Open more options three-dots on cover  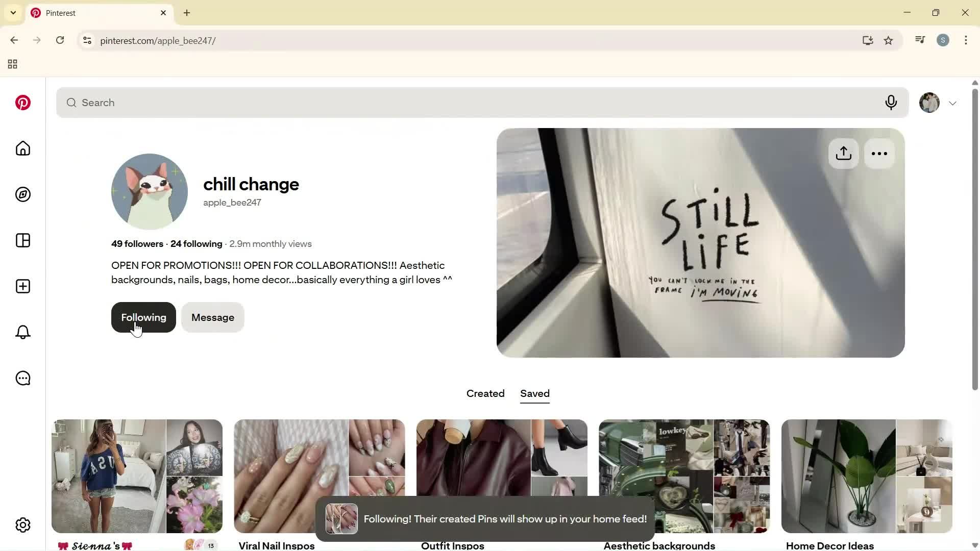879,154
